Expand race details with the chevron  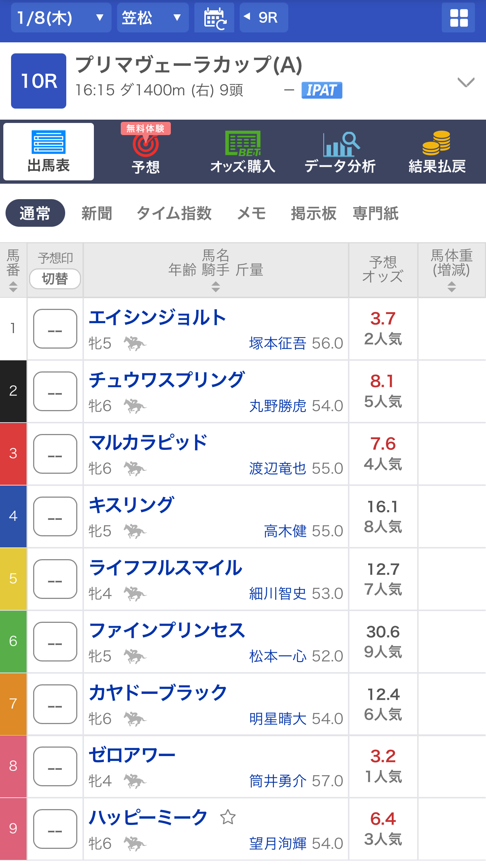[x=465, y=82]
